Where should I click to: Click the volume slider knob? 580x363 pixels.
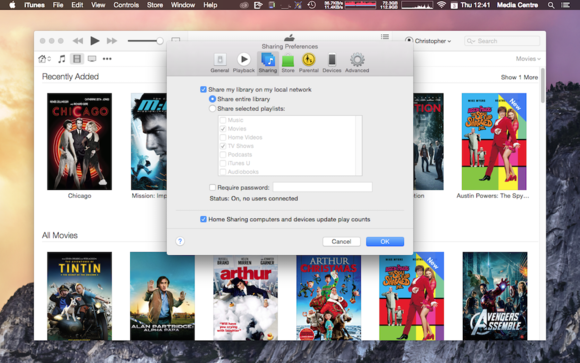[x=160, y=41]
